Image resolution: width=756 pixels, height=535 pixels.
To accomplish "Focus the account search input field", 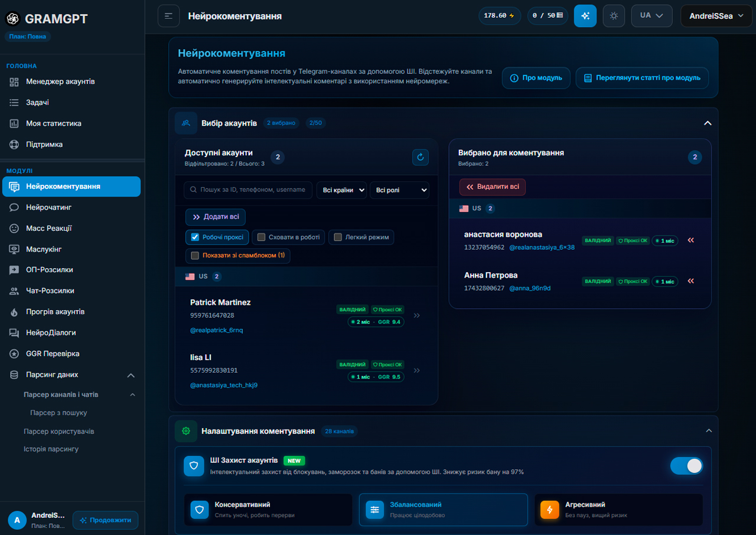I will (x=248, y=190).
